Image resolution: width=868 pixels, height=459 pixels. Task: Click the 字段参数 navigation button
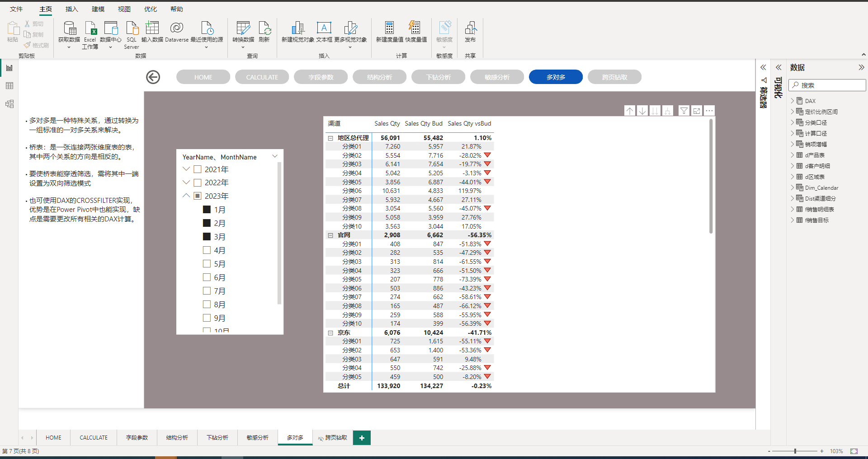coord(321,77)
